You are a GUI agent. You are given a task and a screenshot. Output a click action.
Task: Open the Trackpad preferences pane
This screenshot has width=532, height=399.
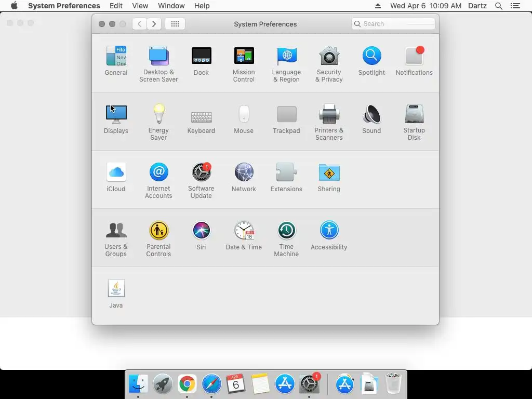pos(286,119)
